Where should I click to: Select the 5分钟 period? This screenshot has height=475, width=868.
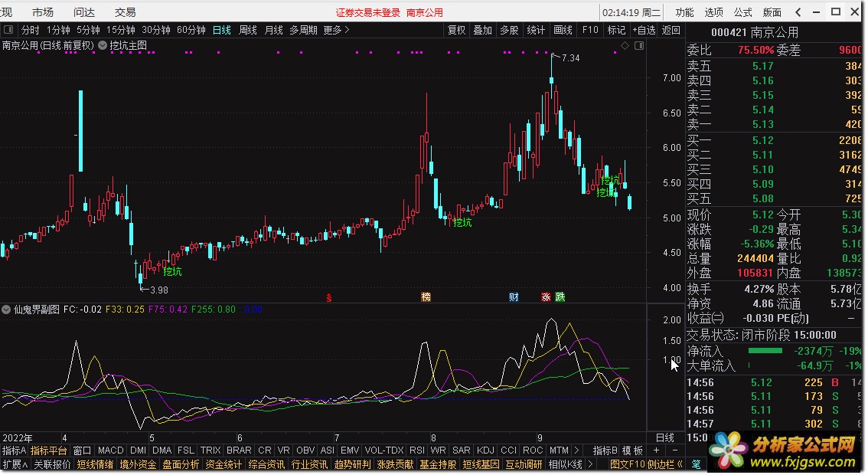click(x=88, y=30)
